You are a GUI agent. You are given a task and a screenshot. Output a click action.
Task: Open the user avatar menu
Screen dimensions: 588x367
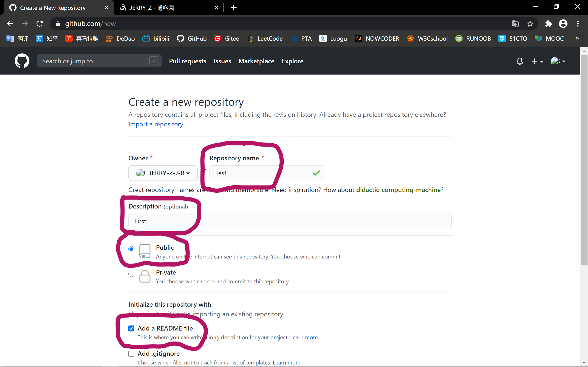pos(558,61)
